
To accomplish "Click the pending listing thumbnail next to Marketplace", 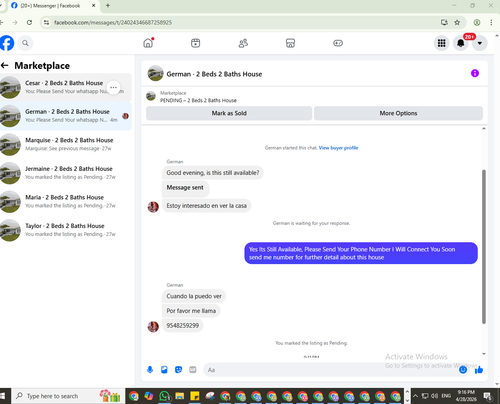I will (x=151, y=96).
